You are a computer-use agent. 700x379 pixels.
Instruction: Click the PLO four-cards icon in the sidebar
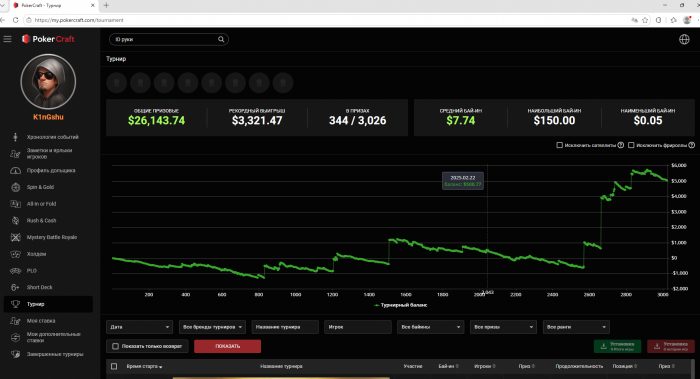16,271
